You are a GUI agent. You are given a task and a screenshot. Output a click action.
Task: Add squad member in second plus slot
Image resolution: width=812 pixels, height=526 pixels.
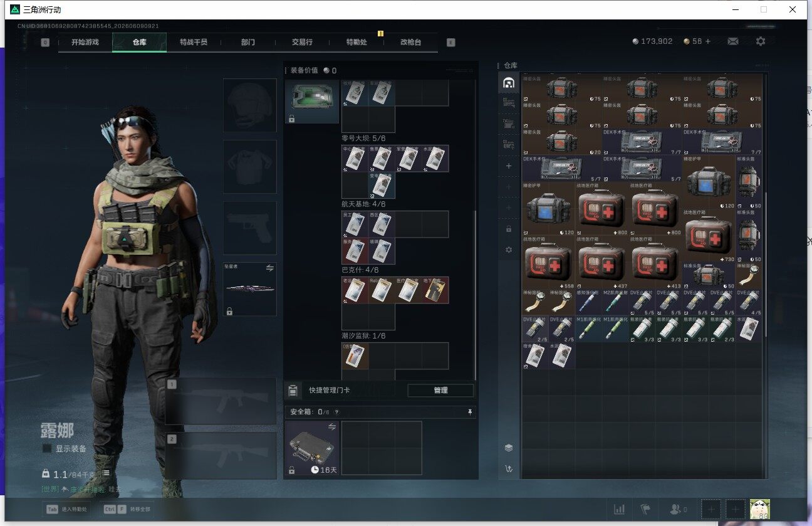pos(735,509)
